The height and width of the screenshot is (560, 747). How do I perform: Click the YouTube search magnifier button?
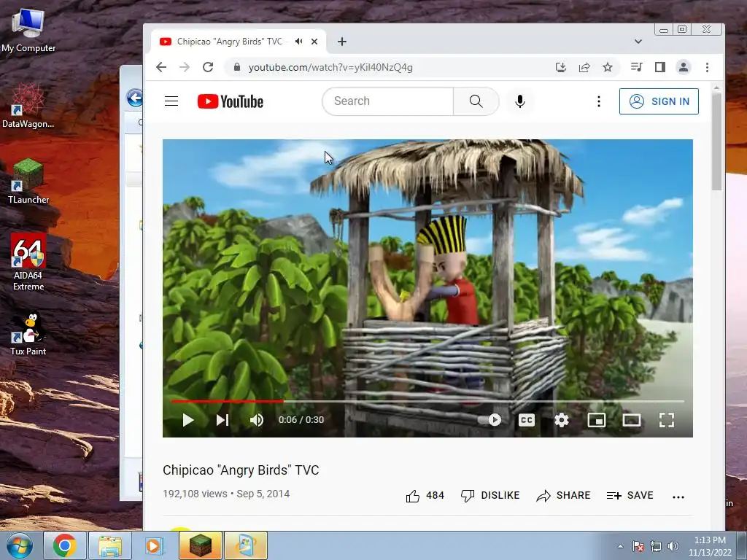pos(476,101)
